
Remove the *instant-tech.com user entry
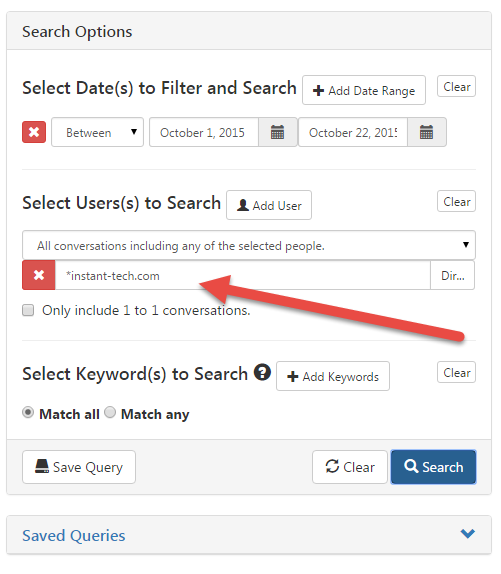(39, 275)
